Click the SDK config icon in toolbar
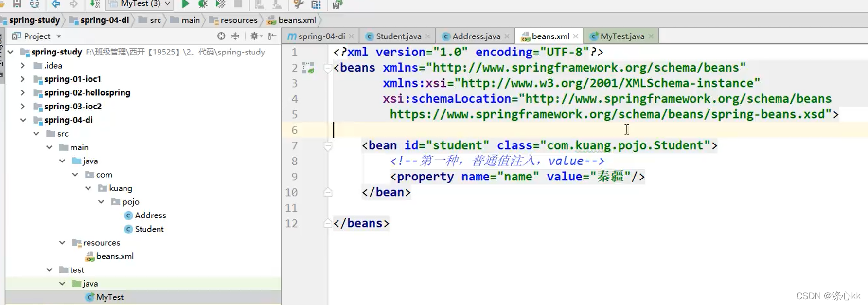Viewport: 868px width, 305px height. 337,4
